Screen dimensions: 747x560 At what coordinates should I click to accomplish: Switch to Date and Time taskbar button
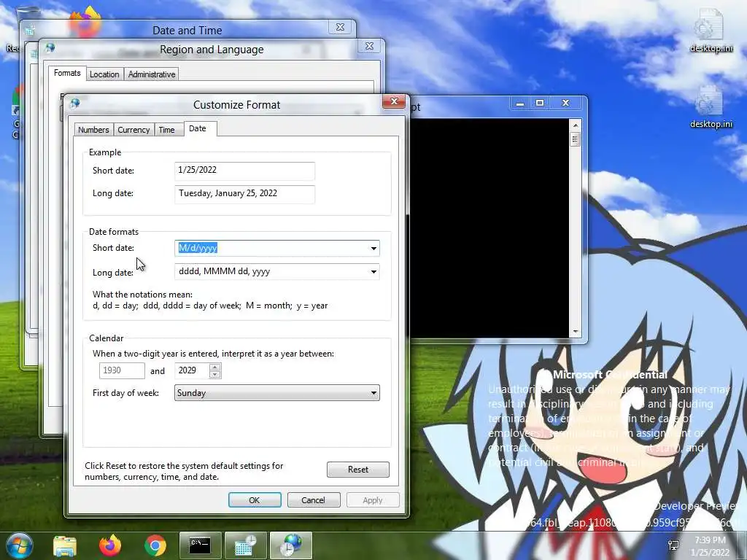point(245,545)
